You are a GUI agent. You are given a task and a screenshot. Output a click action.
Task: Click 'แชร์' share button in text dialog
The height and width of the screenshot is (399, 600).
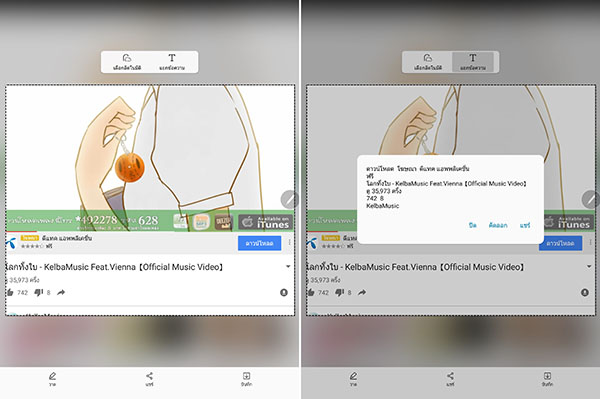click(x=525, y=225)
